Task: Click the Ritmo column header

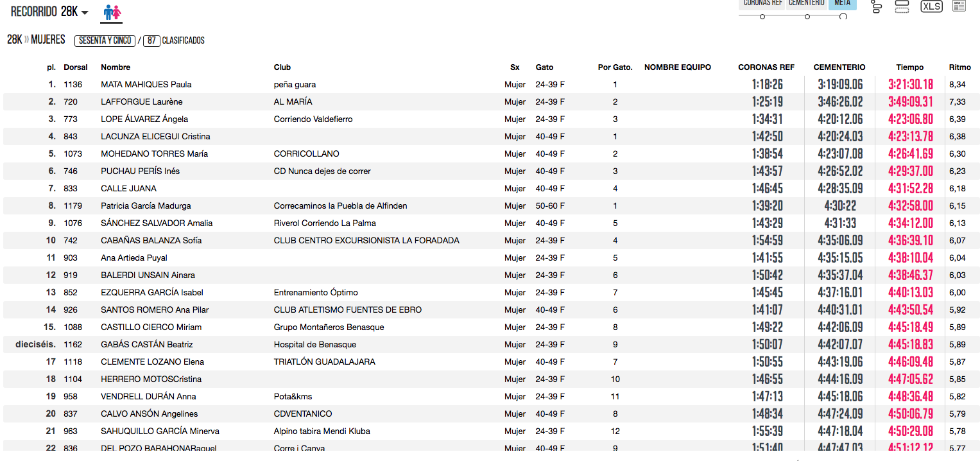Action: [959, 67]
